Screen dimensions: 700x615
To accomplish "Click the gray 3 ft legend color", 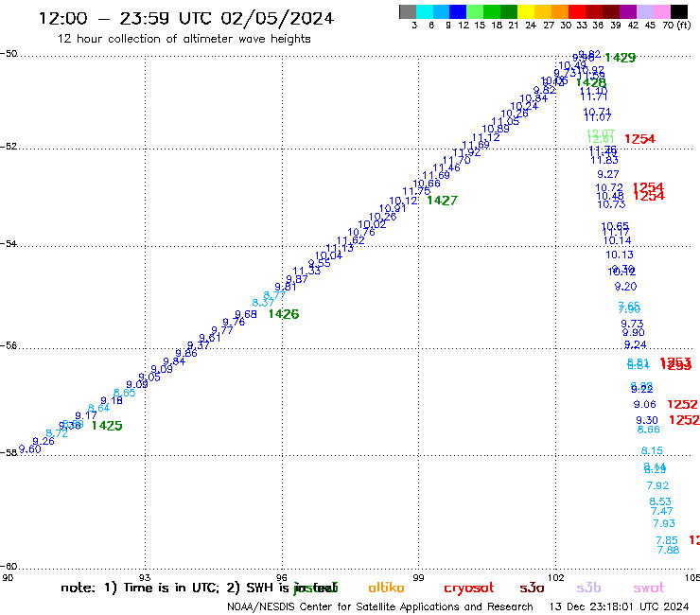I will click(x=408, y=11).
